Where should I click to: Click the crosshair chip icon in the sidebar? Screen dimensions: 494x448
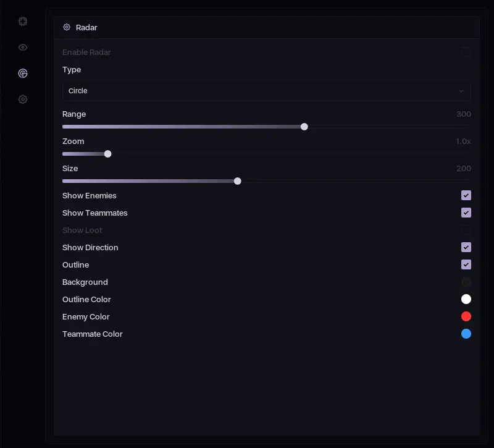tap(23, 21)
